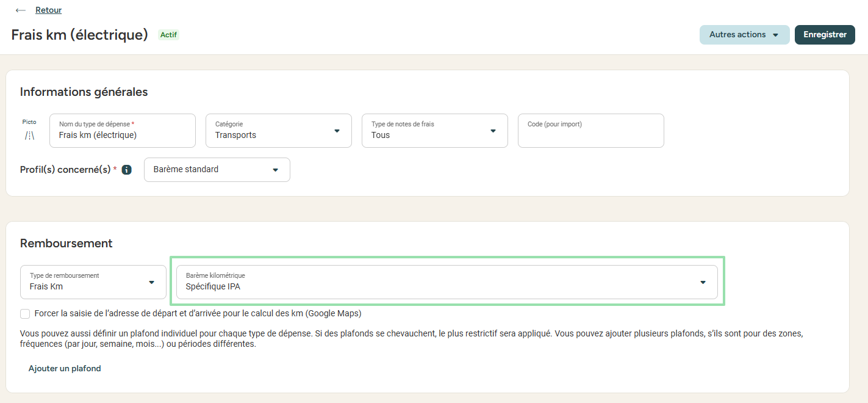Go back using the Retour link
Image resolution: width=868 pixels, height=403 pixels.
tap(48, 10)
